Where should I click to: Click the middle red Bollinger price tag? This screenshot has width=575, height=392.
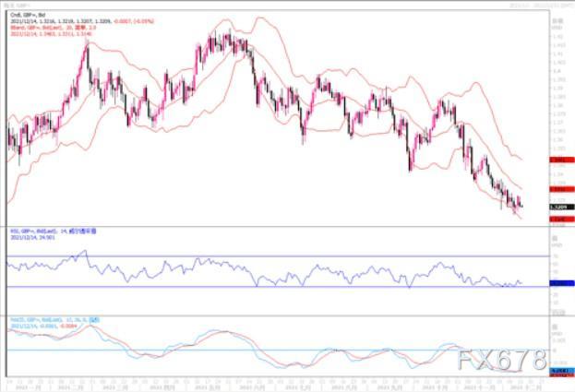click(561, 189)
